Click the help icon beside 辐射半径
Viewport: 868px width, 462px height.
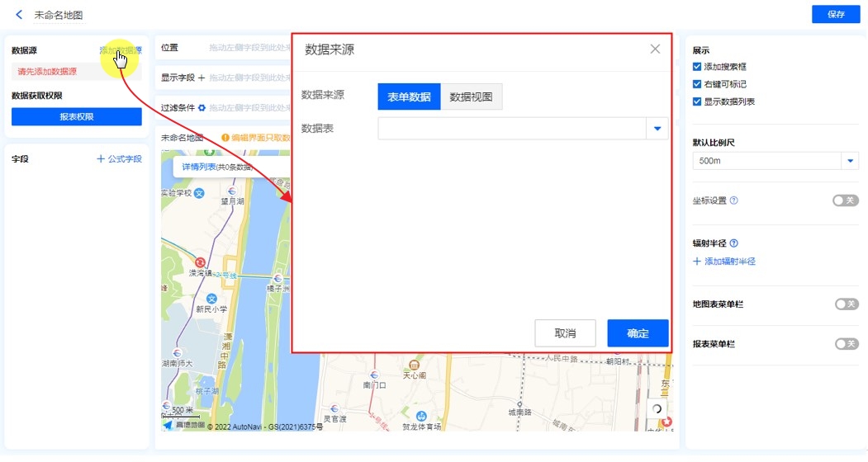point(734,243)
